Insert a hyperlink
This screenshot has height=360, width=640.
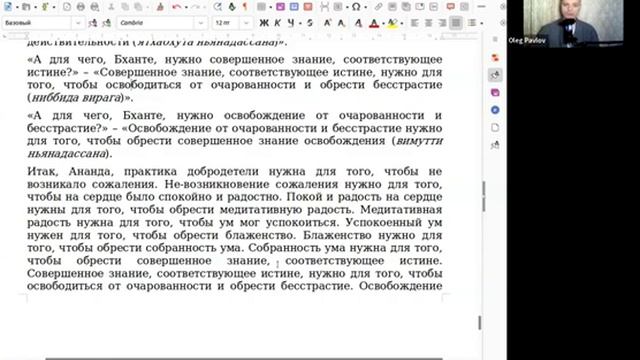click(x=378, y=7)
